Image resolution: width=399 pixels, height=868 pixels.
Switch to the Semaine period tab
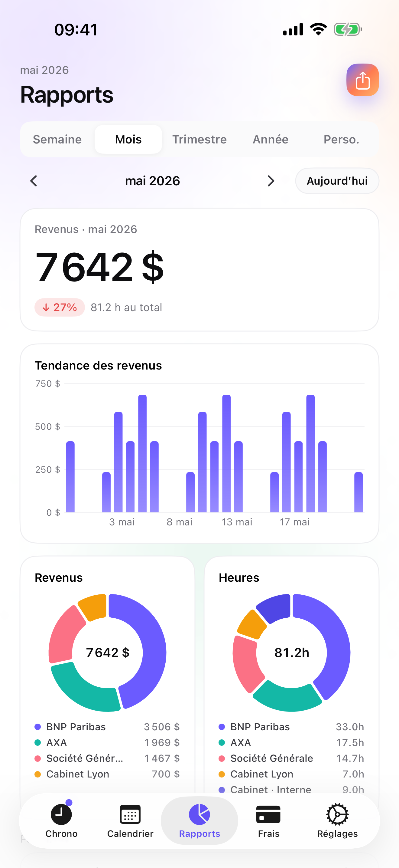57,140
